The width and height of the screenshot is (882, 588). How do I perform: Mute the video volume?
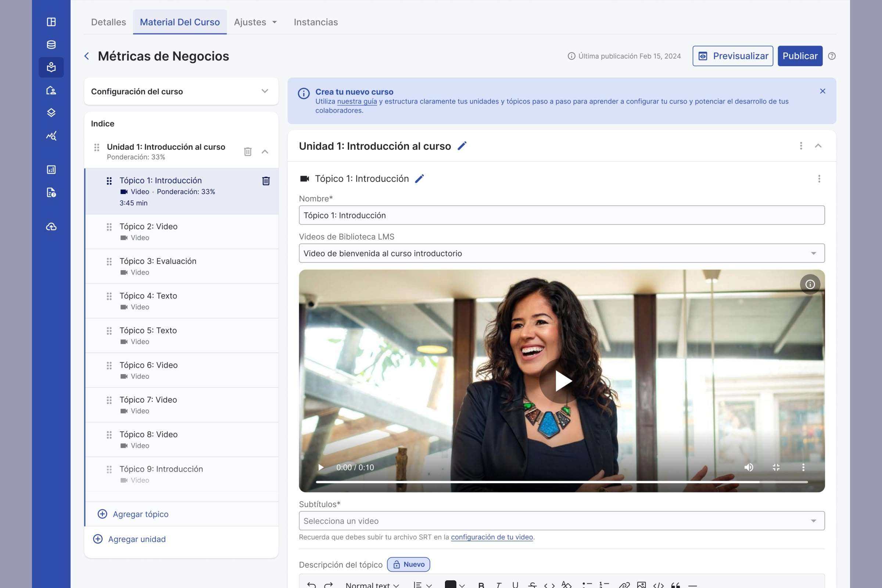tap(749, 467)
